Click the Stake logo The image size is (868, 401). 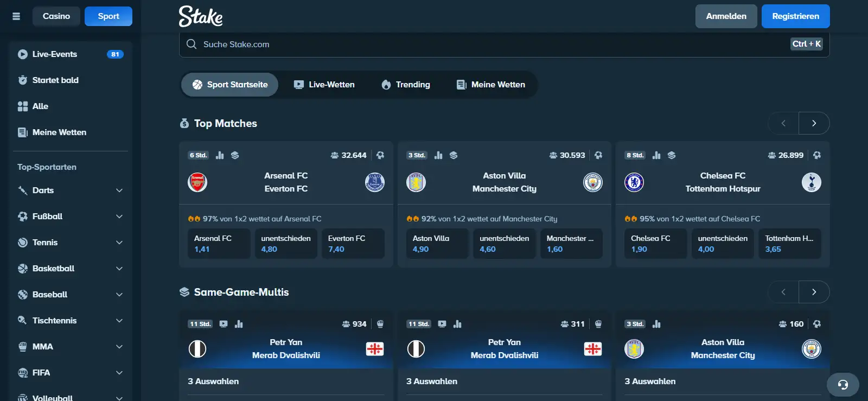tap(201, 16)
